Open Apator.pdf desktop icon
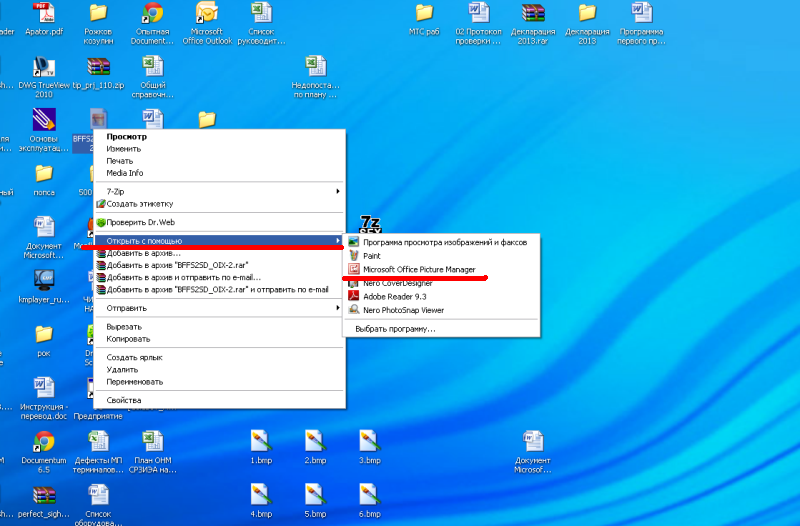800x526 pixels. [x=44, y=14]
